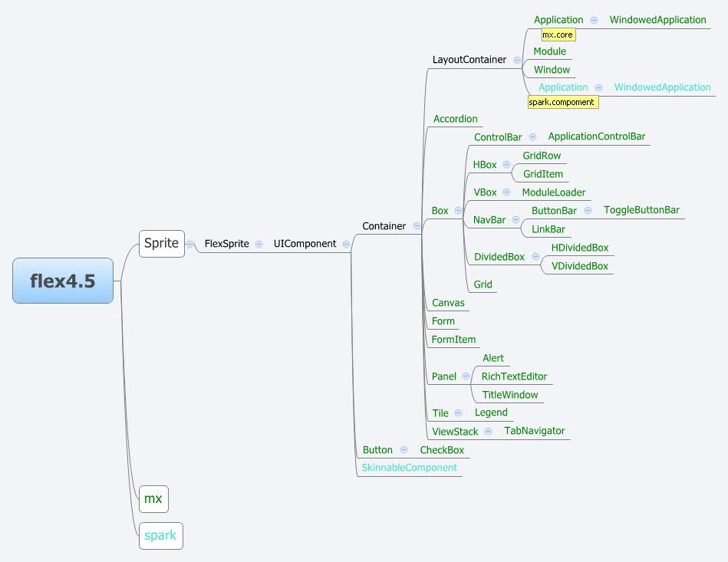Image resolution: width=728 pixels, height=562 pixels.
Task: Select the spark legend node
Action: (160, 535)
